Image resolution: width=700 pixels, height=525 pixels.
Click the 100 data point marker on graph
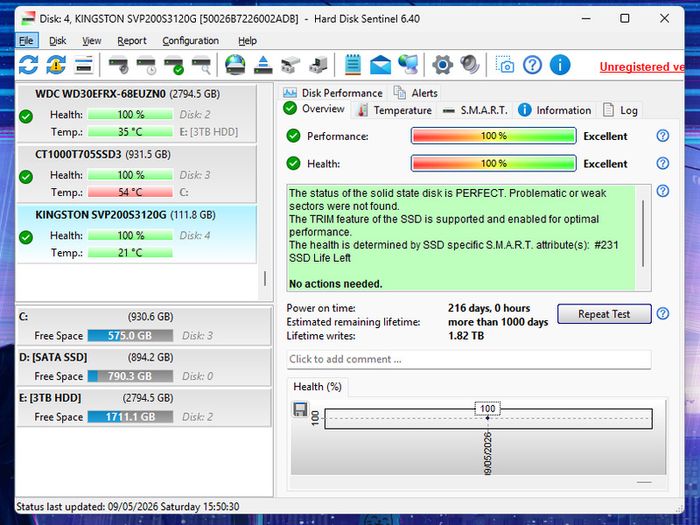coord(487,417)
